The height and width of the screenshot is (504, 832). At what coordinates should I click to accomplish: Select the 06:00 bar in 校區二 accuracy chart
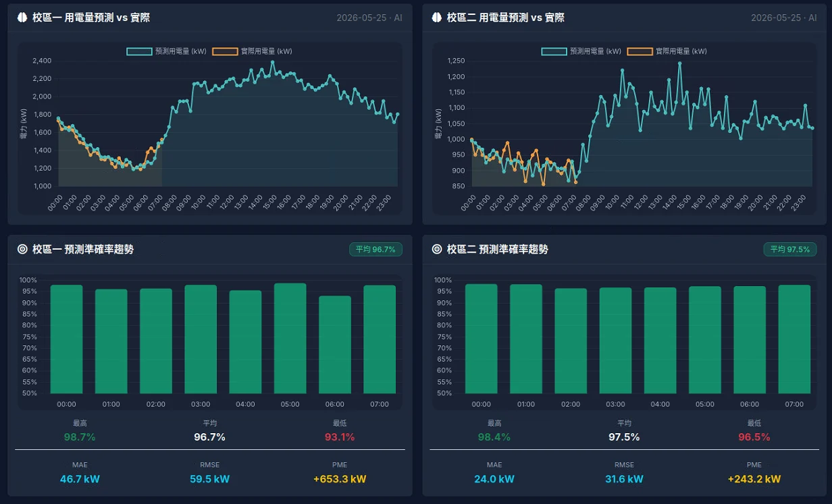pyautogui.click(x=750, y=340)
